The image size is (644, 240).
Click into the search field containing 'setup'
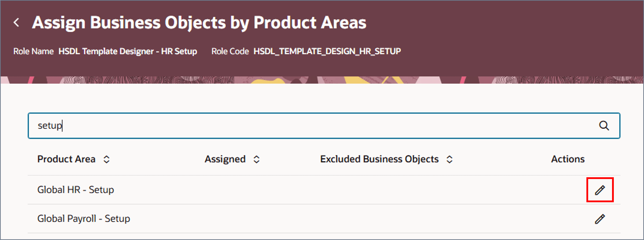pos(324,126)
